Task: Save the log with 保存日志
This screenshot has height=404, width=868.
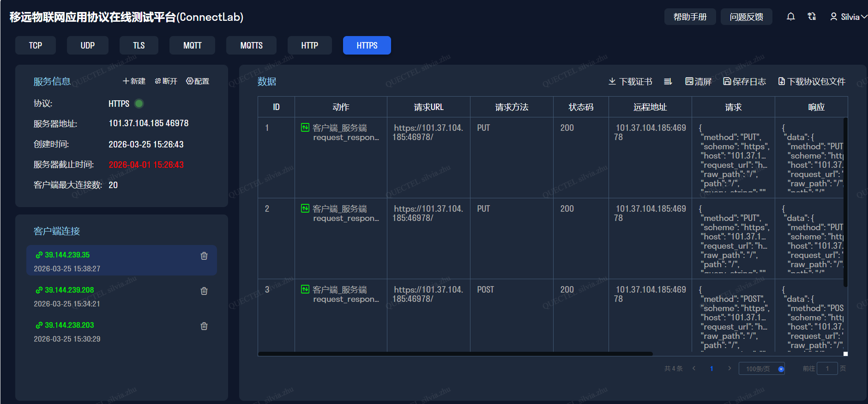Action: click(744, 81)
